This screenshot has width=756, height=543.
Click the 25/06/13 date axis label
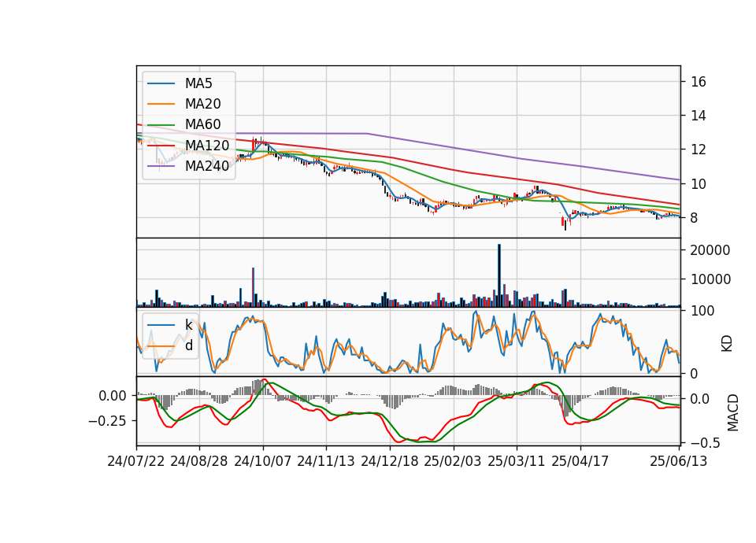click(679, 461)
